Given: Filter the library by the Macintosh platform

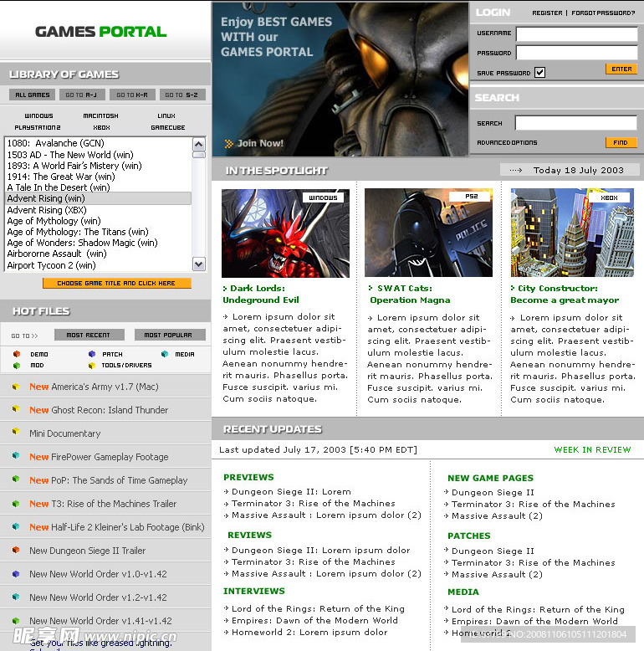Looking at the screenshot, I should (100, 116).
